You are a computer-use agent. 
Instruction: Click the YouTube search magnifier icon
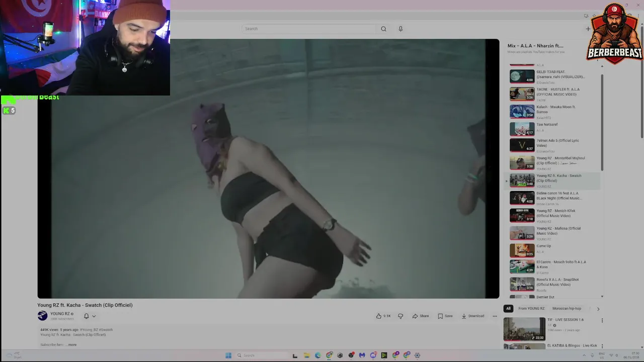(383, 29)
